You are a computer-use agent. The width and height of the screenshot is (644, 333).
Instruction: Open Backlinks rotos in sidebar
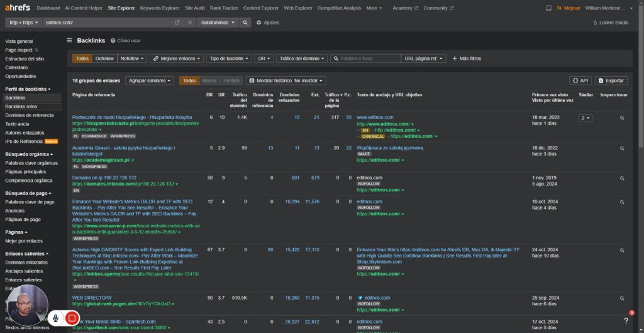pos(21,106)
